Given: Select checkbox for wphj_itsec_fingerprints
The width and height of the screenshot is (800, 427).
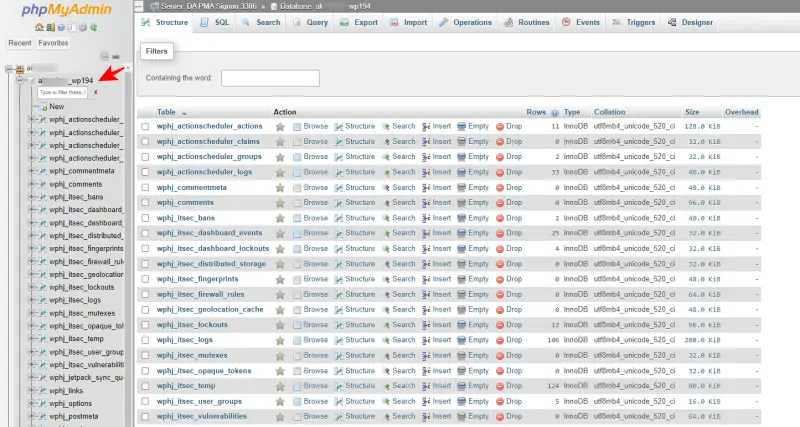Looking at the screenshot, I should (x=146, y=279).
